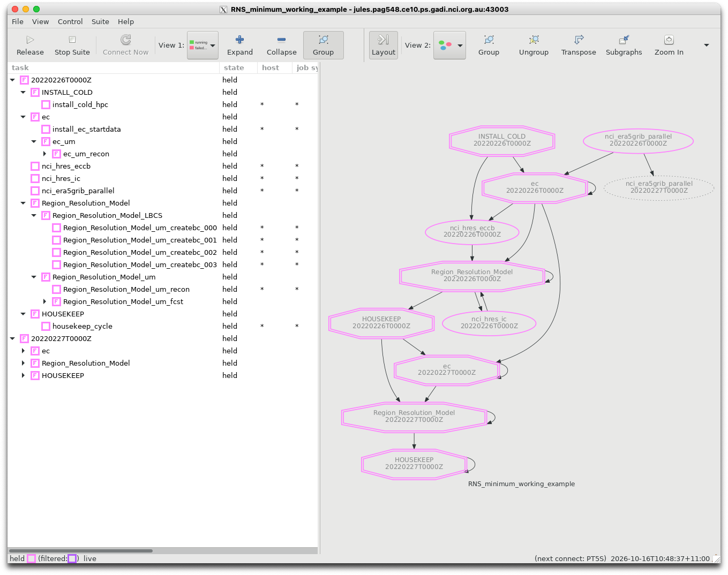Collapse cycle 20220226T0000Z tree node
This screenshot has width=728, height=575.
tap(13, 80)
